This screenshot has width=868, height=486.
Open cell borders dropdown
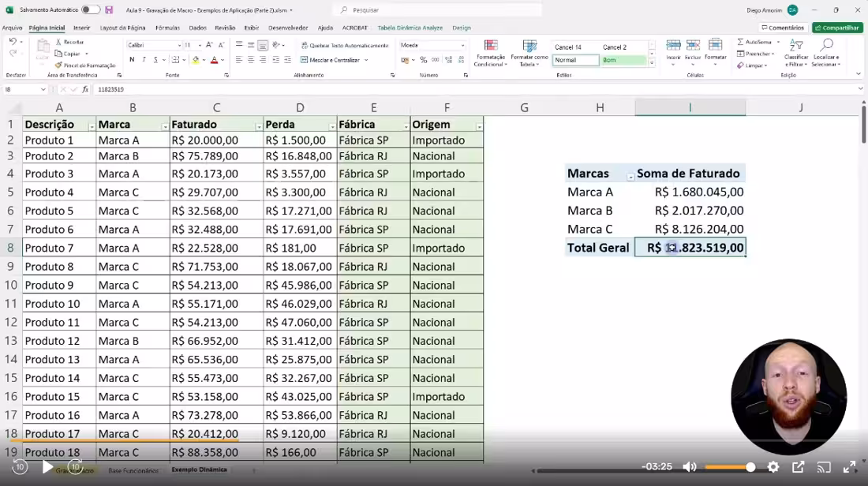(184, 60)
